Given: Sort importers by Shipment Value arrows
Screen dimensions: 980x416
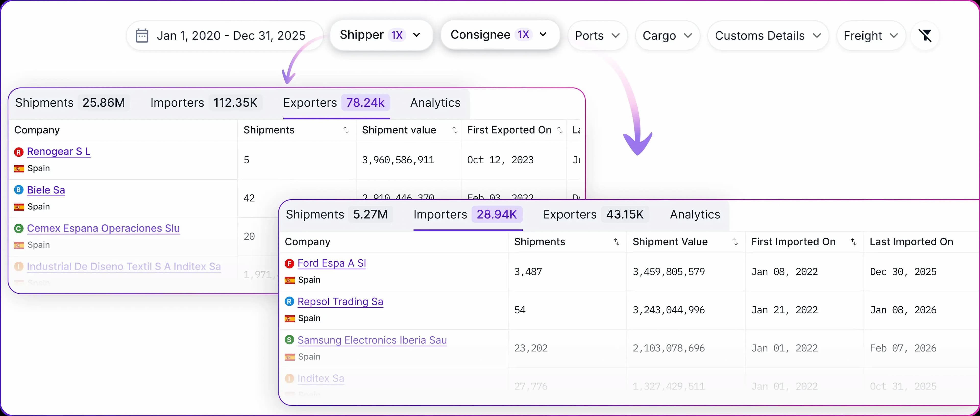Looking at the screenshot, I should 735,242.
